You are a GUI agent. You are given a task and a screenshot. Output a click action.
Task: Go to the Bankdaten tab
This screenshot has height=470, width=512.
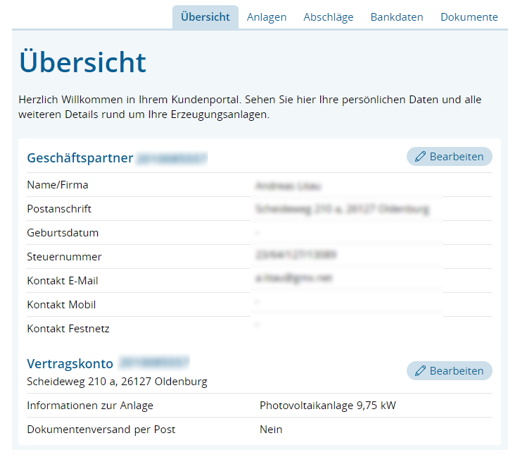coord(397,17)
